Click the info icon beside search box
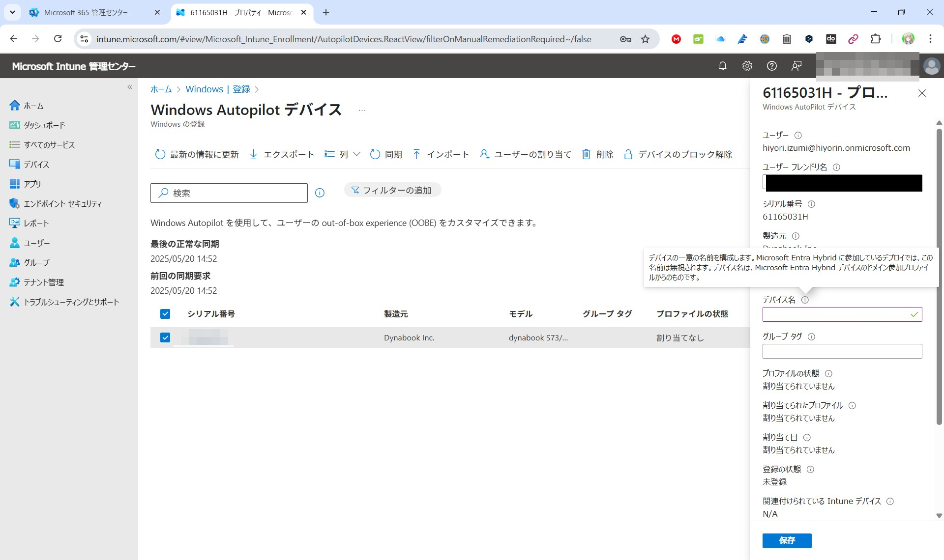This screenshot has height=560, width=944. [x=320, y=193]
